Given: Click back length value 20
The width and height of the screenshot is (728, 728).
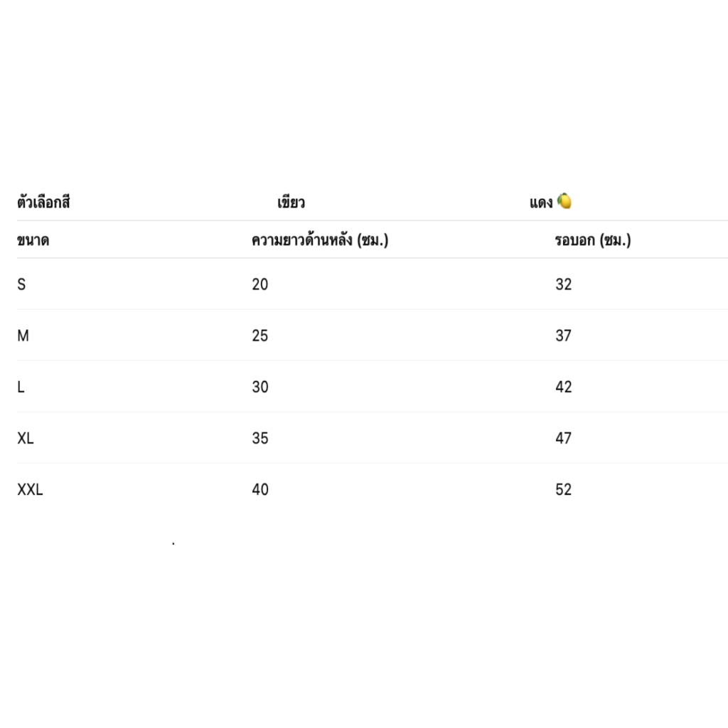Looking at the screenshot, I should pos(260,284).
